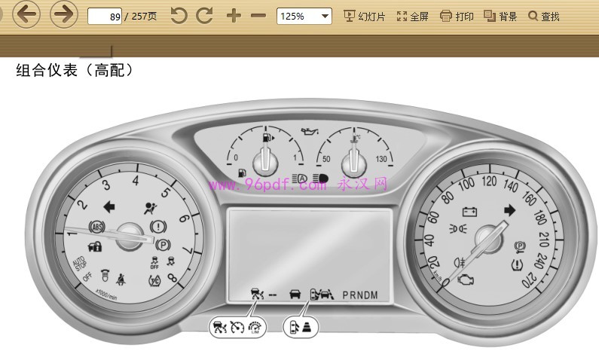Click the back arrow navigation button

pyautogui.click(x=26, y=14)
